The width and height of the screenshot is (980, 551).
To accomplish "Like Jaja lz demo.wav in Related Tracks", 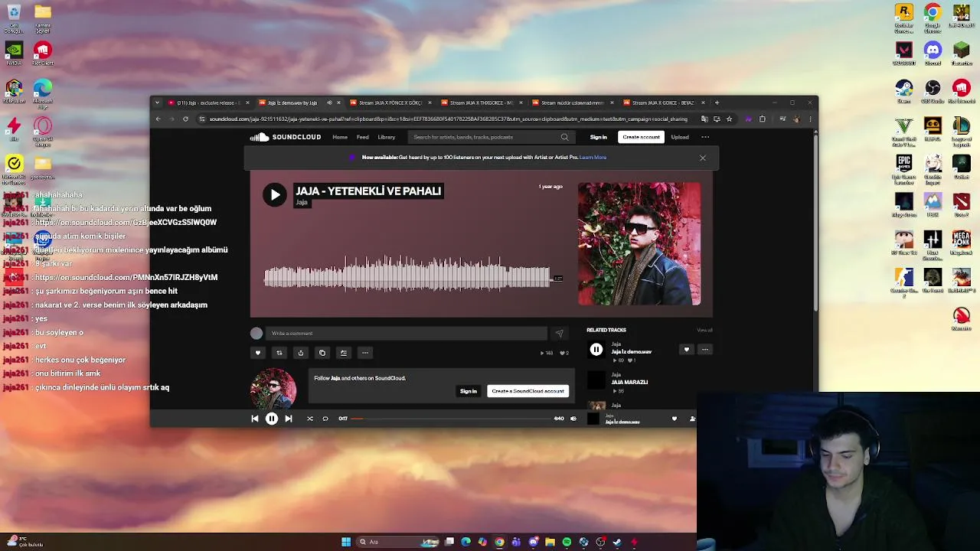I will point(687,350).
